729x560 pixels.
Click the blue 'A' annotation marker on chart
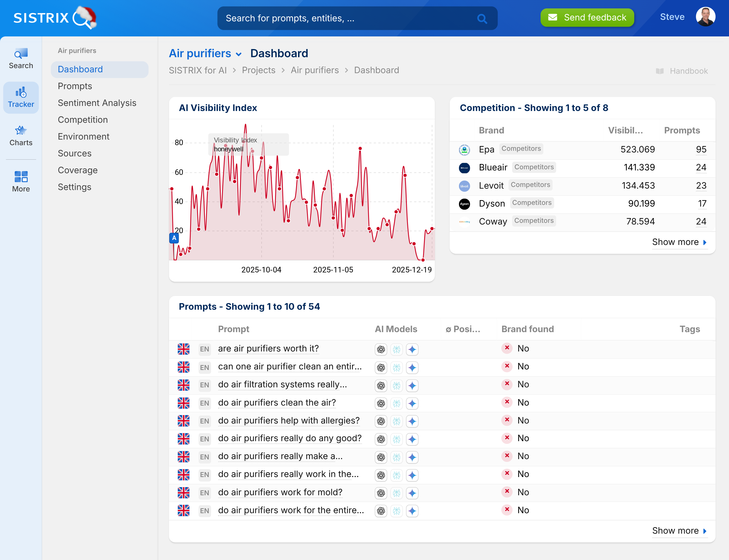pos(174,238)
